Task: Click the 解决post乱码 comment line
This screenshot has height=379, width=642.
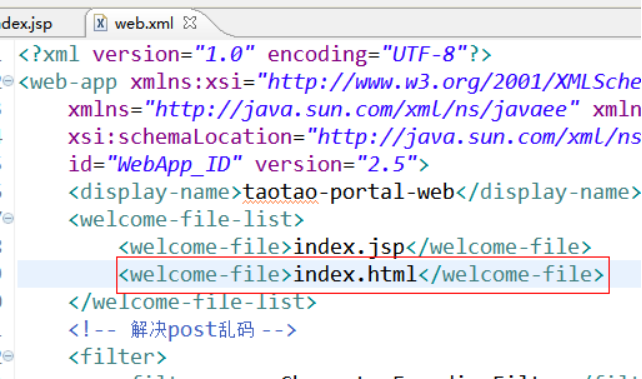Action: tap(182, 329)
